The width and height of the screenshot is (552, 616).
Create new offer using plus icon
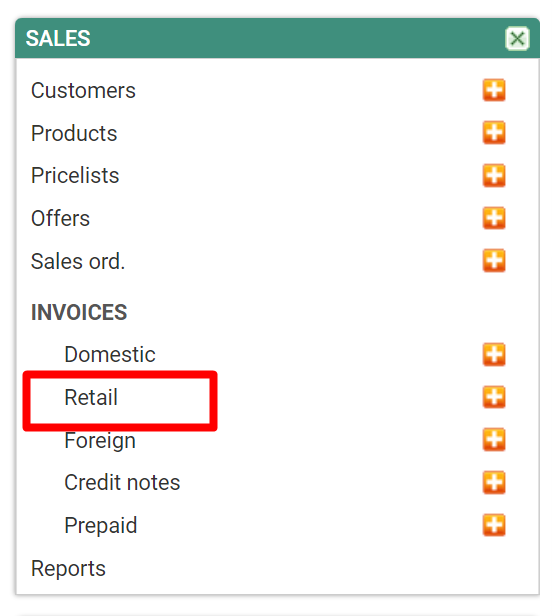[494, 218]
